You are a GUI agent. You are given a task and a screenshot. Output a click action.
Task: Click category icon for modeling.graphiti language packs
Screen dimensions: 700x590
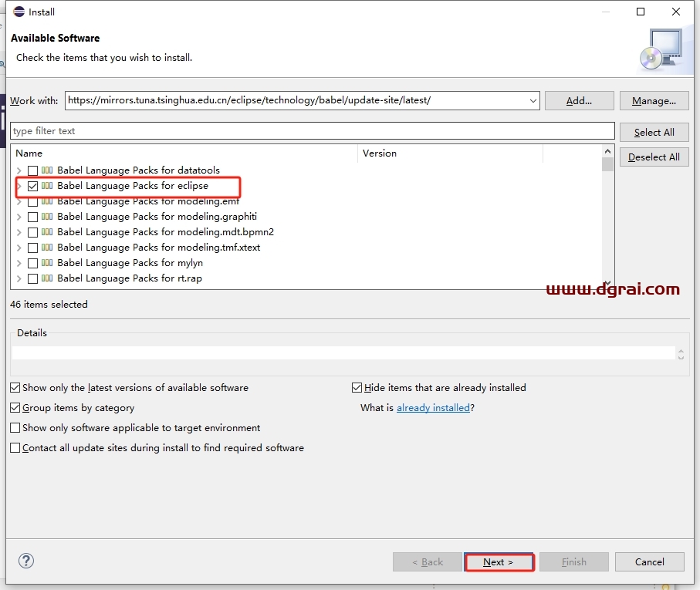(47, 217)
